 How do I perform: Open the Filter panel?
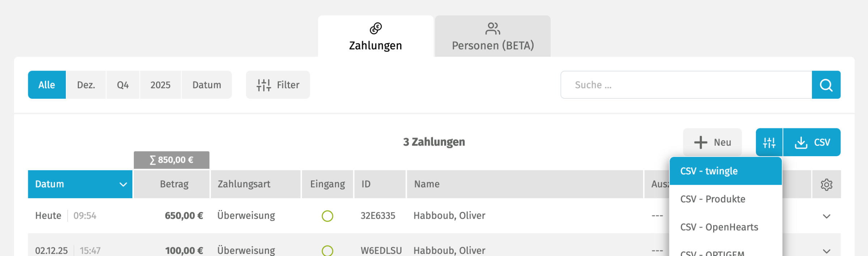pyautogui.click(x=278, y=85)
